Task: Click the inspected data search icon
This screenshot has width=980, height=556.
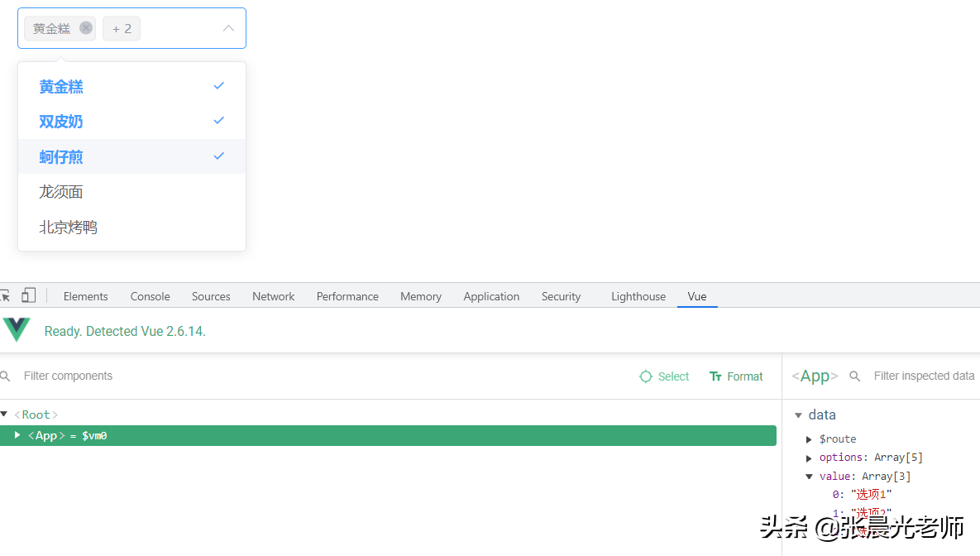Action: [x=854, y=376]
